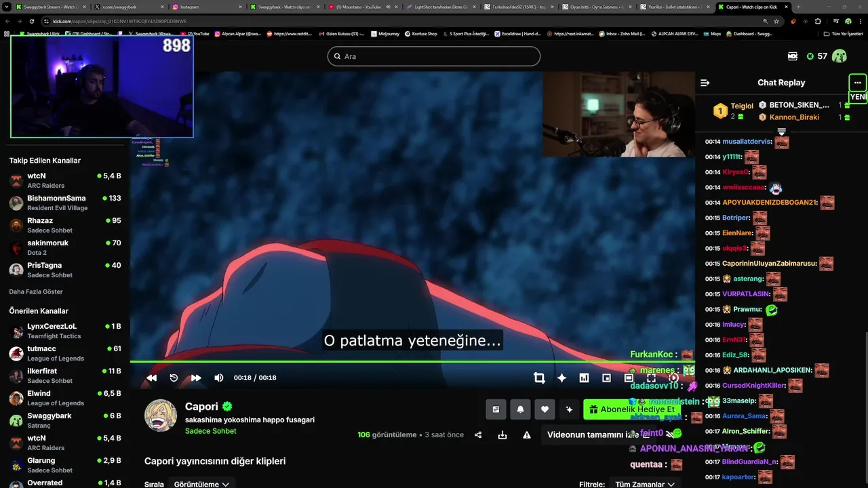Viewport: 868px width, 488px height.
Task: Click the feed icon button beside the bell
Action: pyautogui.click(x=496, y=409)
